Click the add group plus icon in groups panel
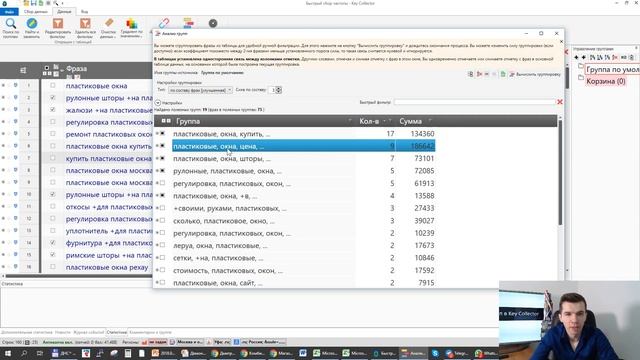640x360 pixels. (x=576, y=58)
